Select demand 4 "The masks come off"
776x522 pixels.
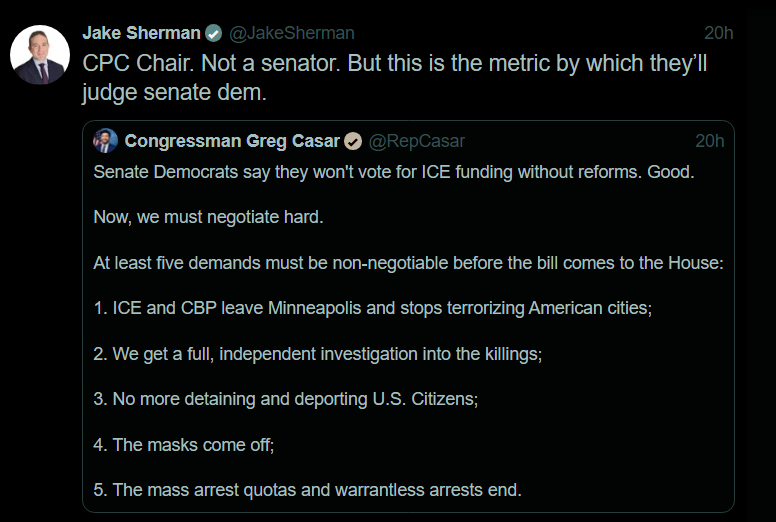[x=183, y=444]
